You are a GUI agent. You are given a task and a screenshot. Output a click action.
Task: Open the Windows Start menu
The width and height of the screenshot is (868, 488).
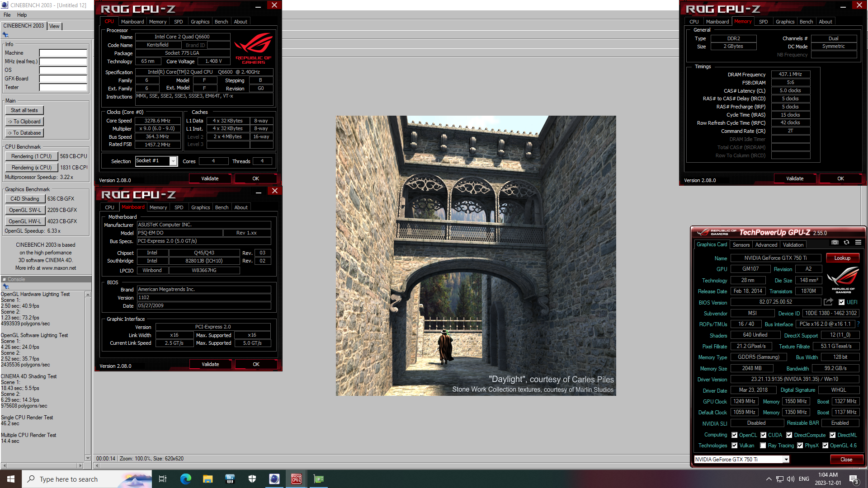pyautogui.click(x=11, y=479)
